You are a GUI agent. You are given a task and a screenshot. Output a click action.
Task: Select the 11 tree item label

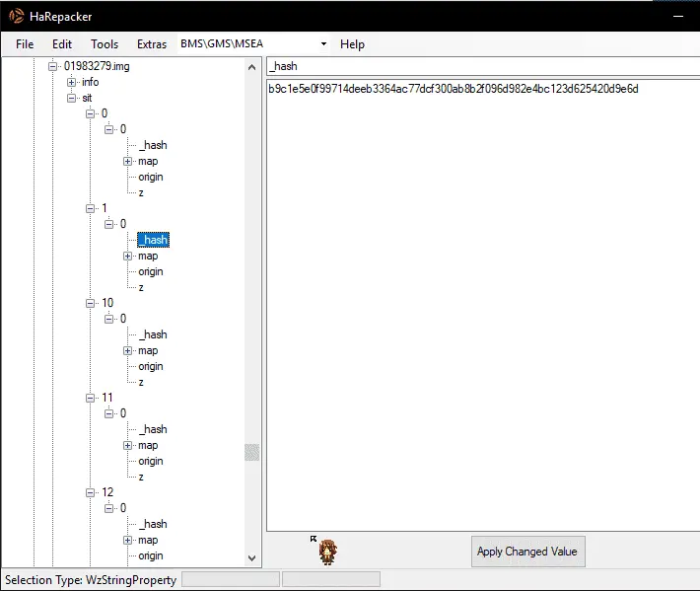(x=107, y=398)
